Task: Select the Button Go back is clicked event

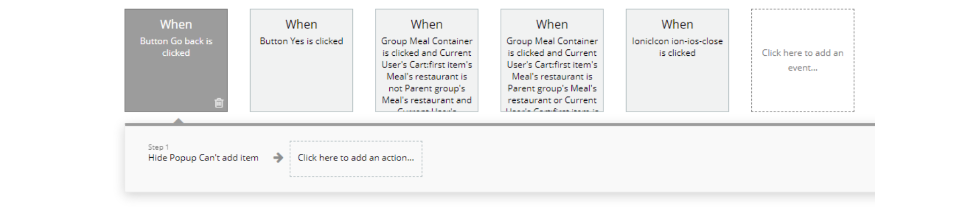Action: [176, 60]
